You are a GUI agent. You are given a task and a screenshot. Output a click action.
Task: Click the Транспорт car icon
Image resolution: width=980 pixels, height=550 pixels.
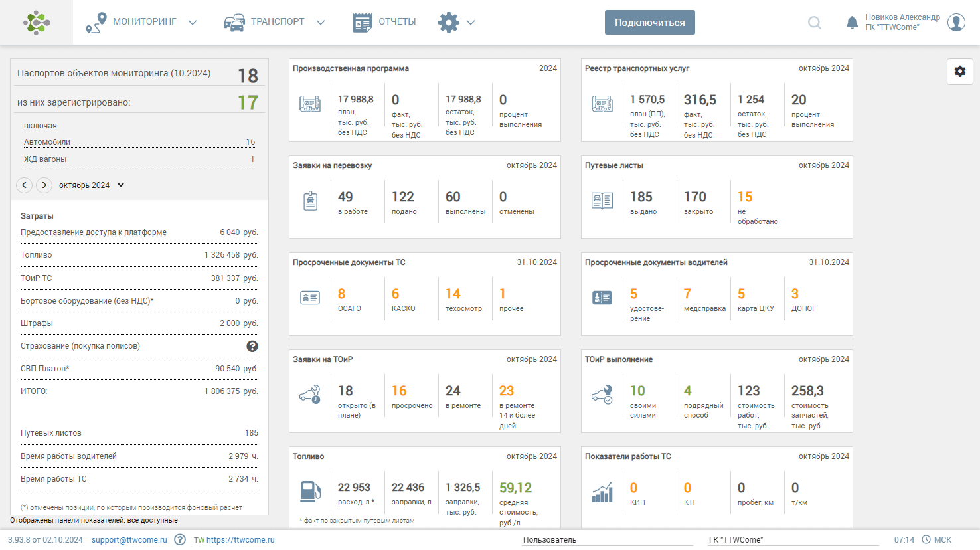tap(234, 23)
